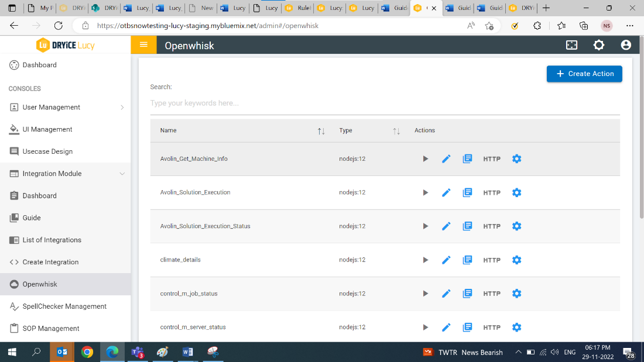Run the Avolin_Get_Machine_Info action

pos(426,159)
